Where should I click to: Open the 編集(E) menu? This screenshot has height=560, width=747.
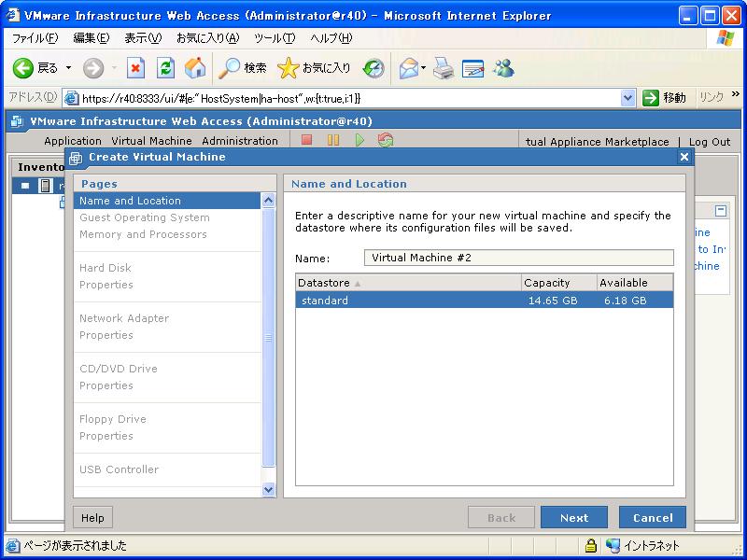91,38
